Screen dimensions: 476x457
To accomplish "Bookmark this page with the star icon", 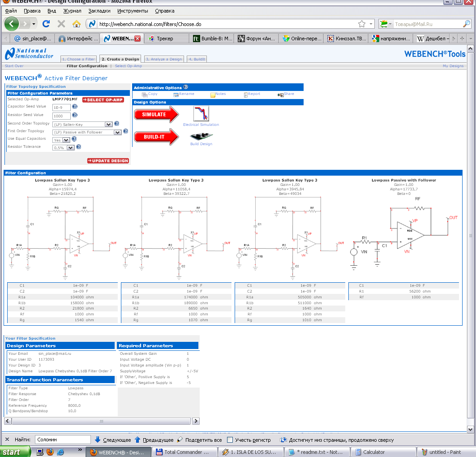I will (361, 24).
